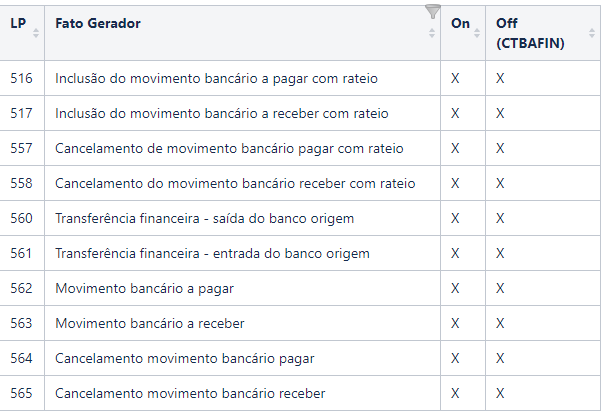The height and width of the screenshot is (417, 601).
Task: Select row LP 516 number cell
Action: coord(21,79)
